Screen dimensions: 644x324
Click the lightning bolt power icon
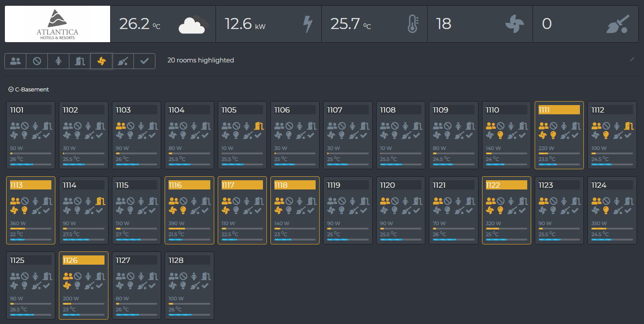[308, 24]
